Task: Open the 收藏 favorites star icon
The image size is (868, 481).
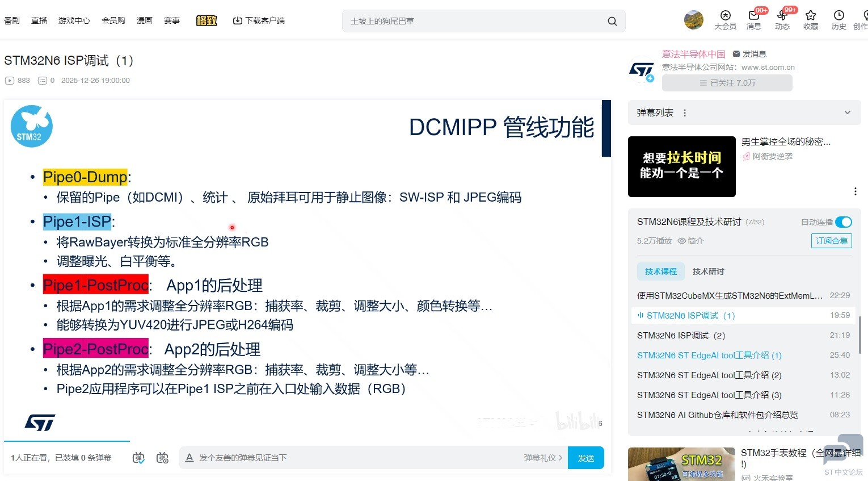Action: tap(810, 16)
